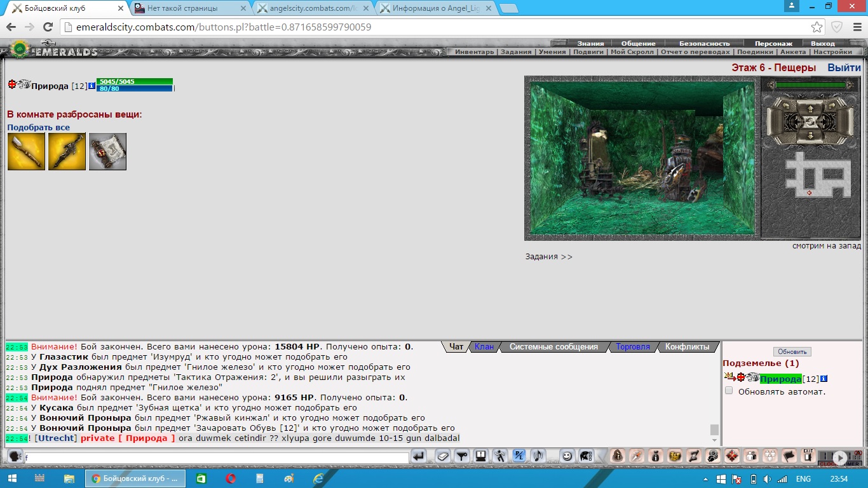The height and width of the screenshot is (488, 868).
Task: Open the smiley emoticons picker
Action: [567, 456]
